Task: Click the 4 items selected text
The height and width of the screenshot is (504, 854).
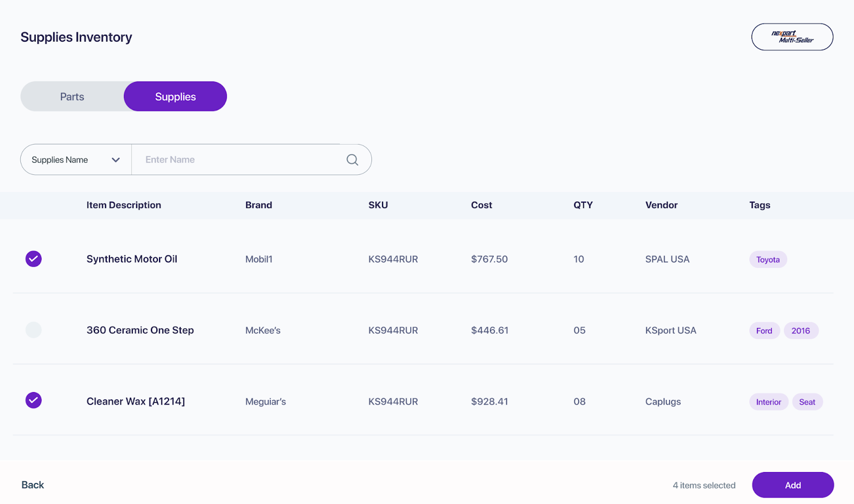Action: click(704, 485)
